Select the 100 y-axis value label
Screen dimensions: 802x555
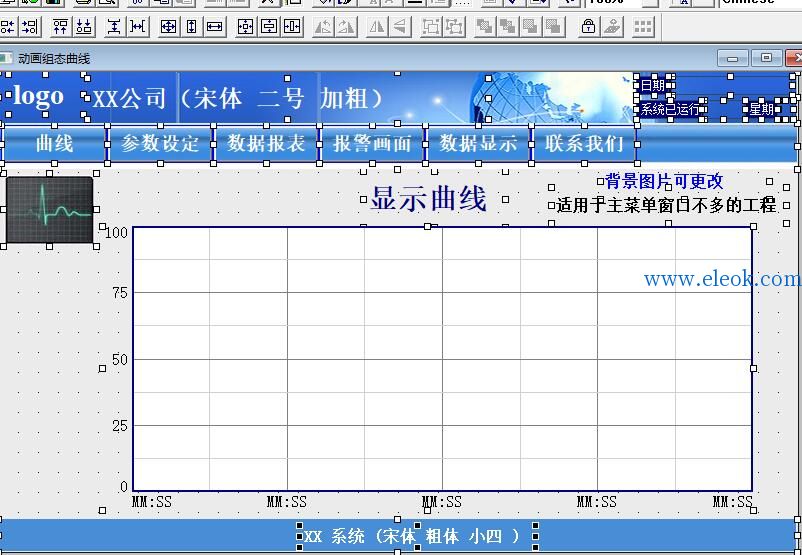coord(116,234)
